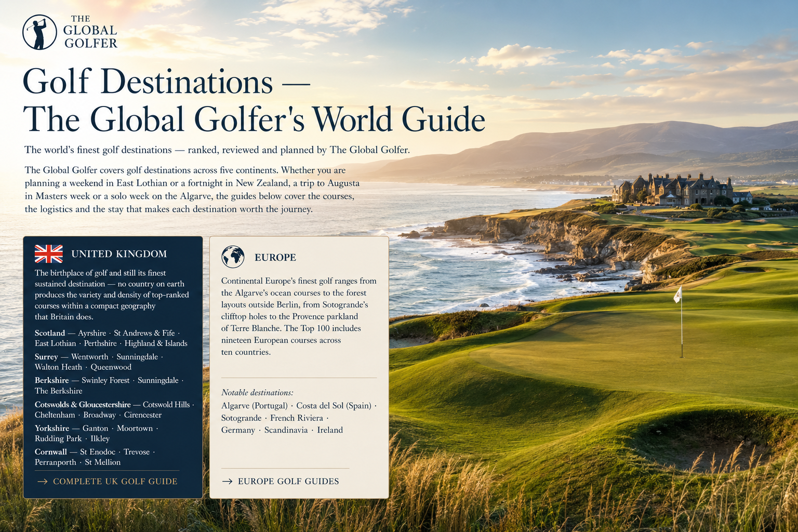Screen dimensions: 798x532
Task: Open The Global Golfer logo text
Action: (x=90, y=32)
